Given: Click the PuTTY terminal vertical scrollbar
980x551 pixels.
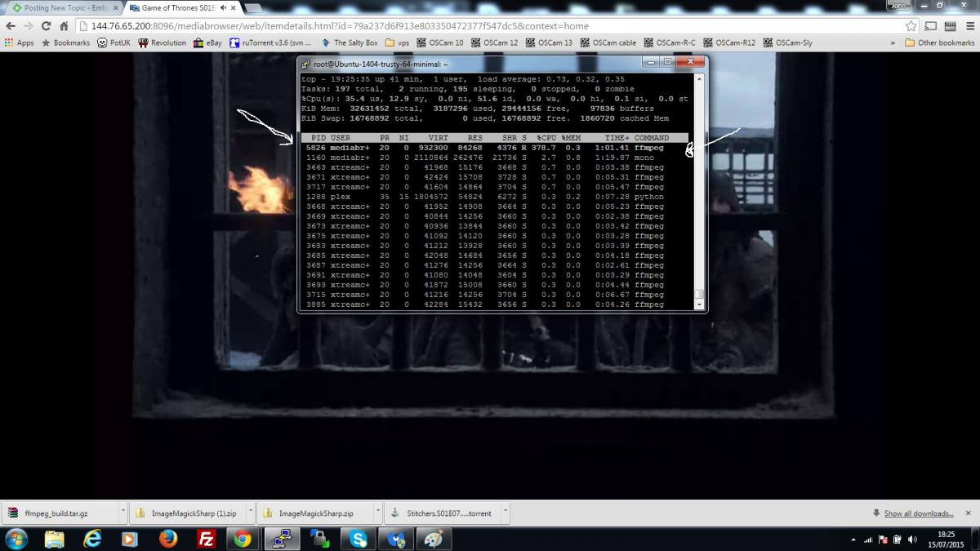Looking at the screenshot, I should click(699, 191).
